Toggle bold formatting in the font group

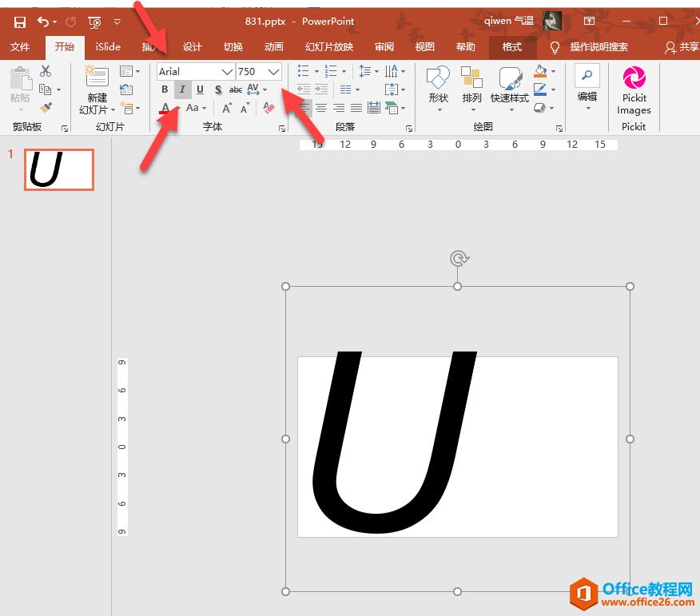coord(165,89)
